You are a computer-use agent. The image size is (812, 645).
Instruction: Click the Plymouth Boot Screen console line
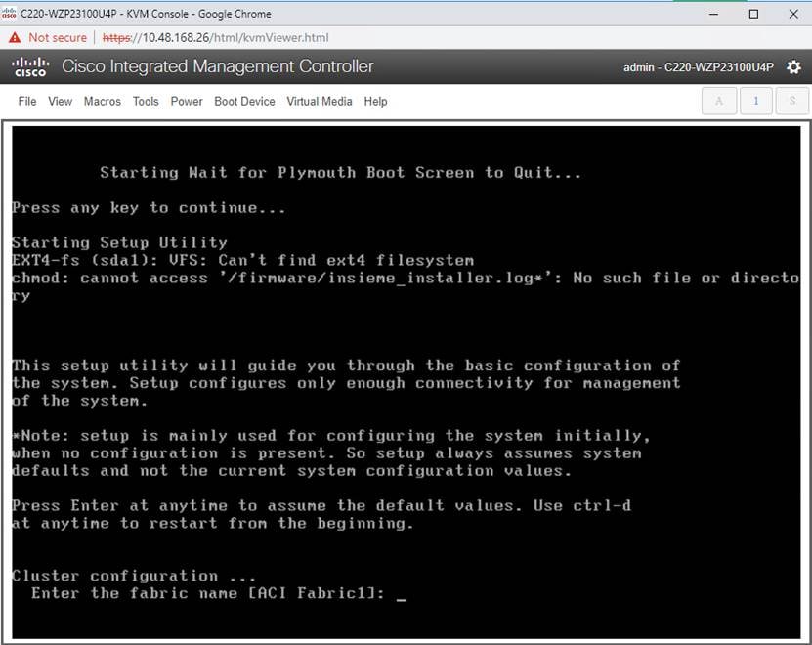click(341, 173)
